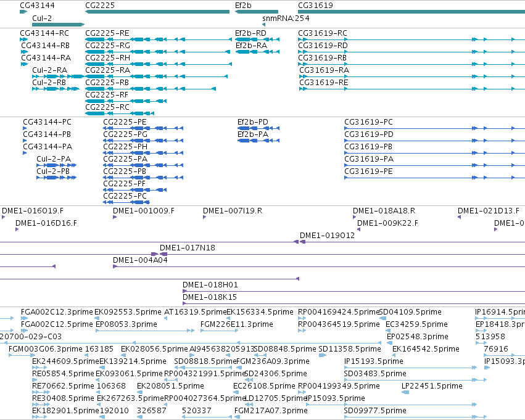
Task: Select transcript CG2225-RC label
Action: click(107, 107)
